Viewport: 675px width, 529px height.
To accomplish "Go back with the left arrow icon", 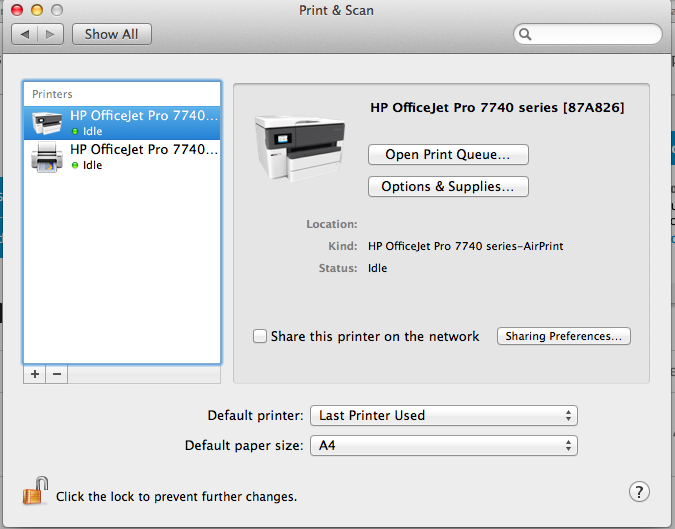I will click(25, 34).
